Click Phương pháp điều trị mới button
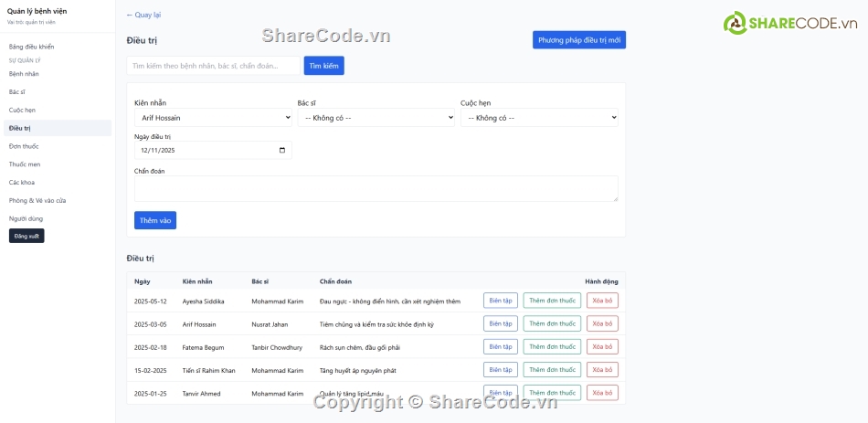 point(579,40)
